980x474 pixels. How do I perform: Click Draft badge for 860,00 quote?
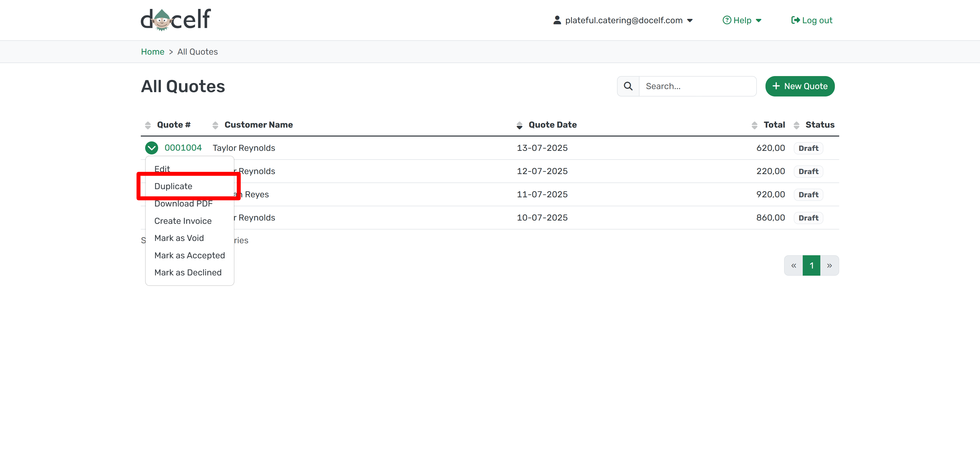(x=808, y=218)
